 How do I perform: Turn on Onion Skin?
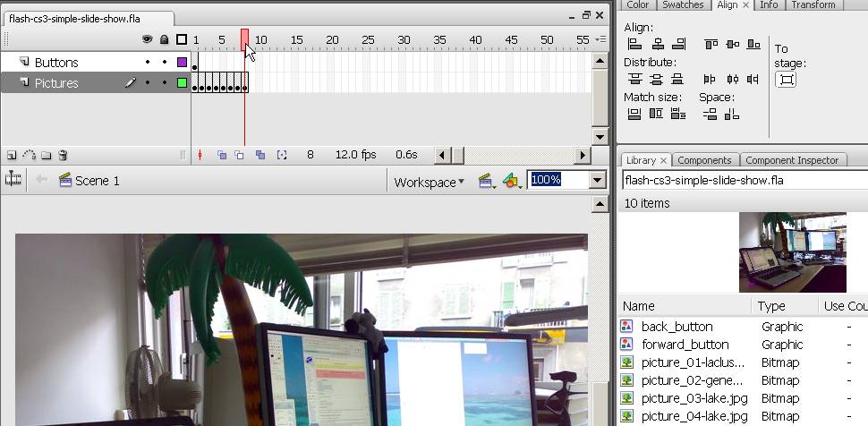(221, 155)
